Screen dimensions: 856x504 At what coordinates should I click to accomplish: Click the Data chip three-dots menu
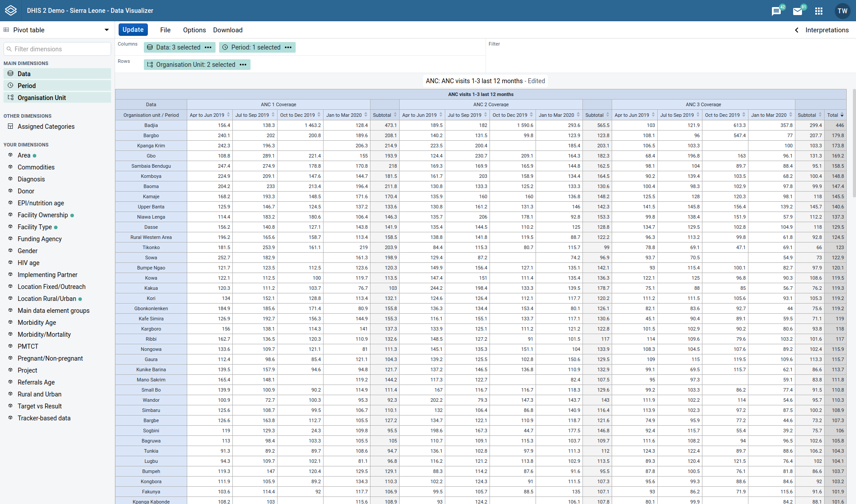click(x=208, y=47)
